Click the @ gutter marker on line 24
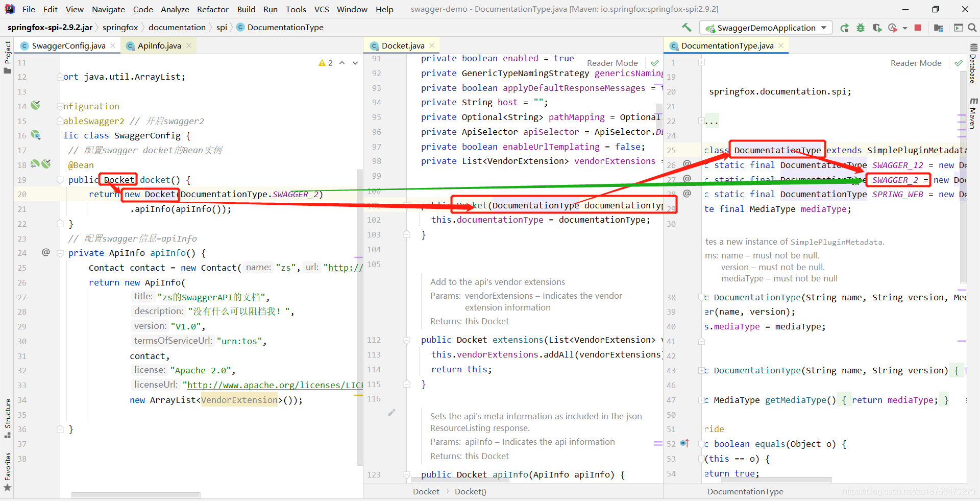 click(46, 252)
